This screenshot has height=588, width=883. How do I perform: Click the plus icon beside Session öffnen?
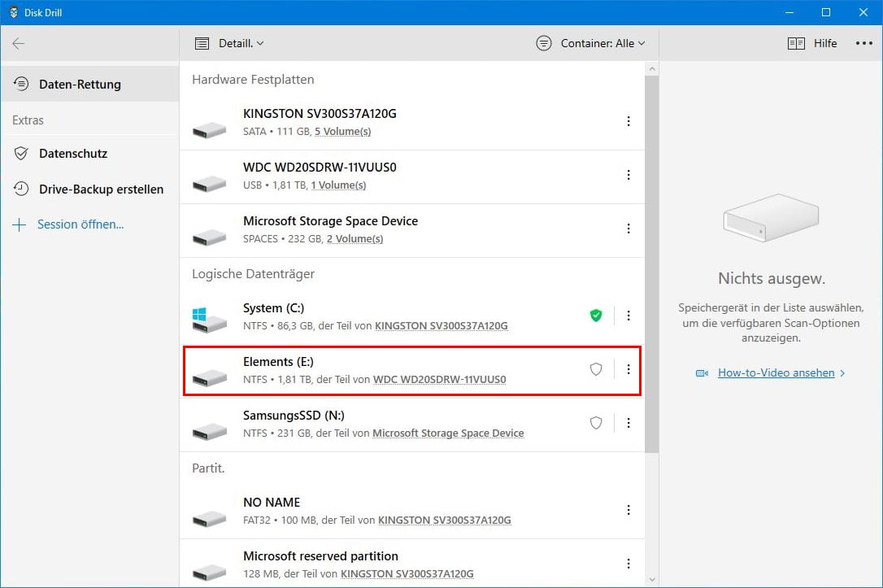pyautogui.click(x=20, y=224)
